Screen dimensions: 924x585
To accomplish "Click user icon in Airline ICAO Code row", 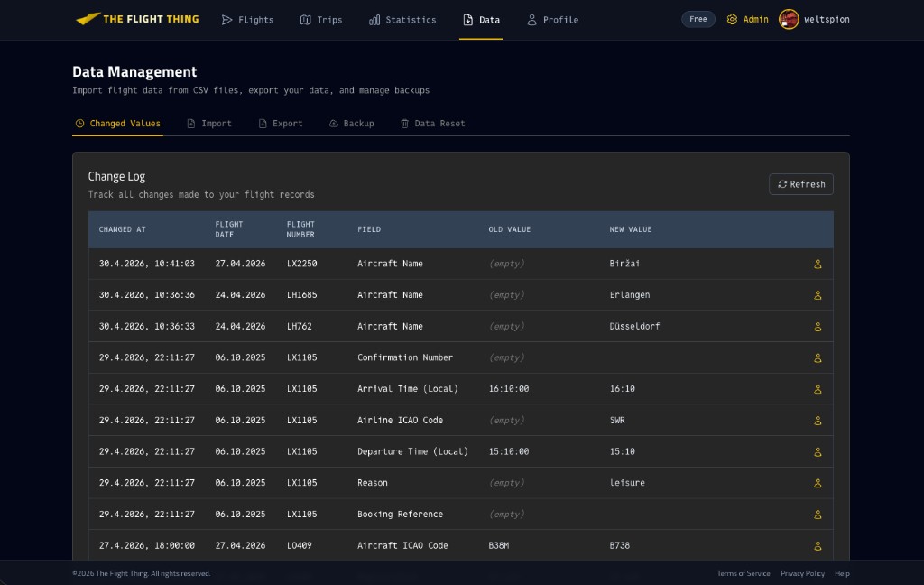I will click(x=818, y=421).
